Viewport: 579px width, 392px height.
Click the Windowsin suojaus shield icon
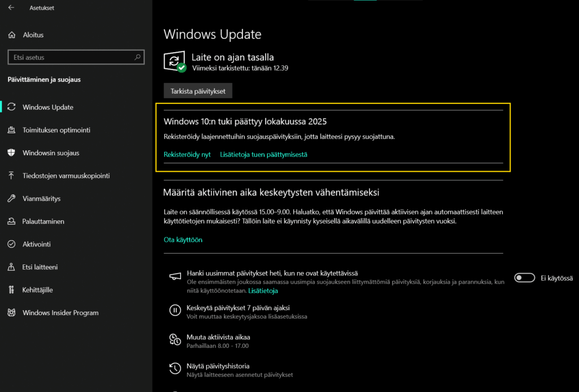tap(11, 153)
